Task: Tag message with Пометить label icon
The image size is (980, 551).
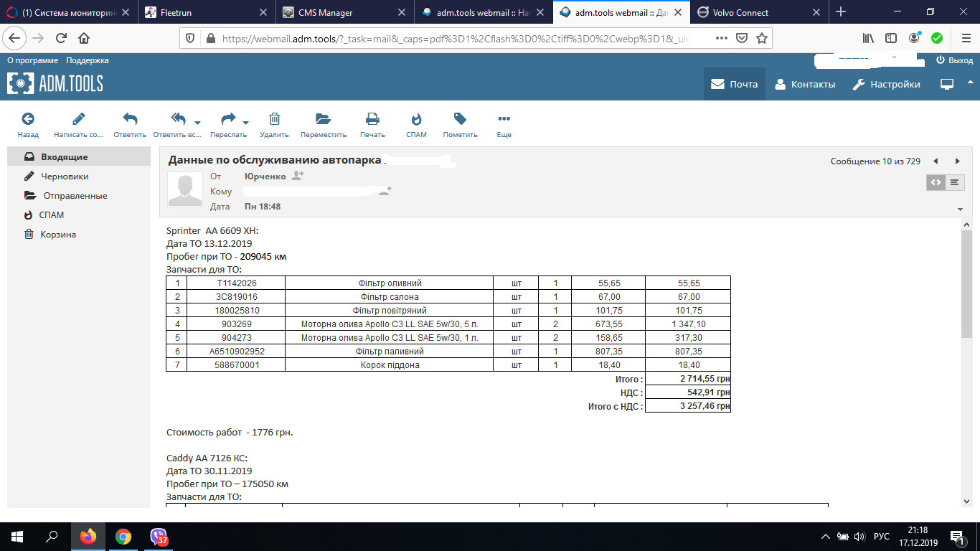Action: [x=460, y=119]
